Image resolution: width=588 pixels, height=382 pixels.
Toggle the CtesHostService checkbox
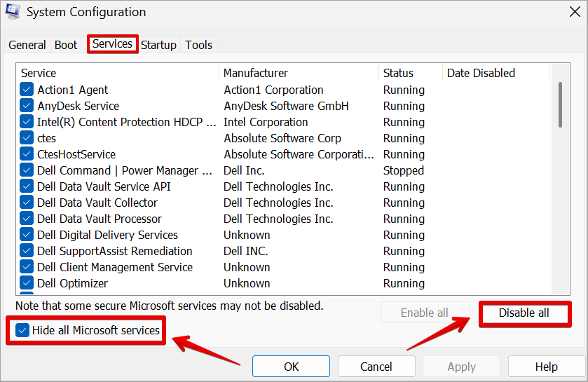coord(27,154)
